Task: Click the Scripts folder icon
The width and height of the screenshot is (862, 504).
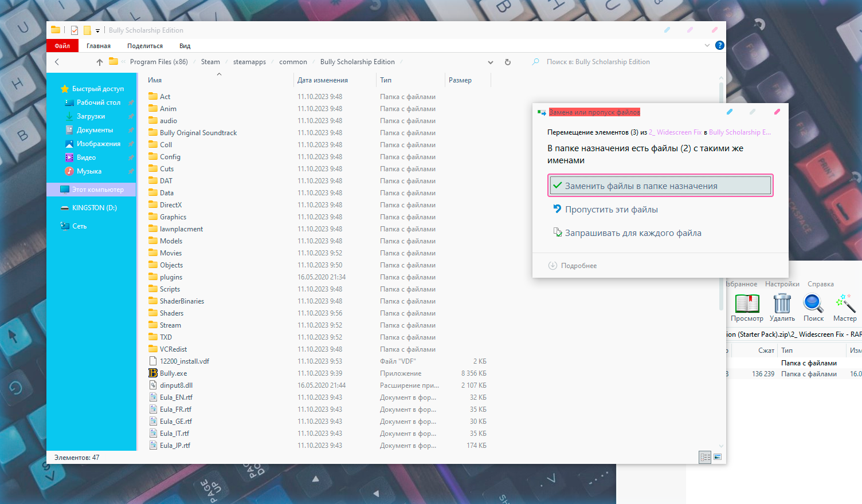Action: pyautogui.click(x=153, y=289)
